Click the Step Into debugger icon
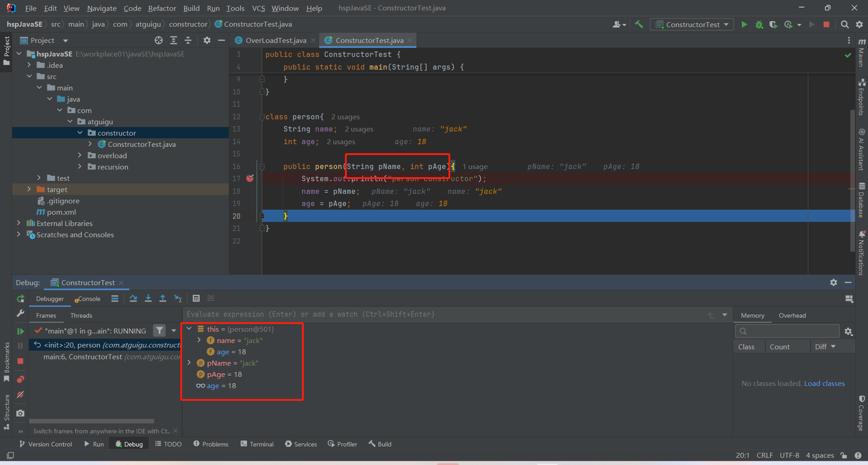 [x=148, y=298]
